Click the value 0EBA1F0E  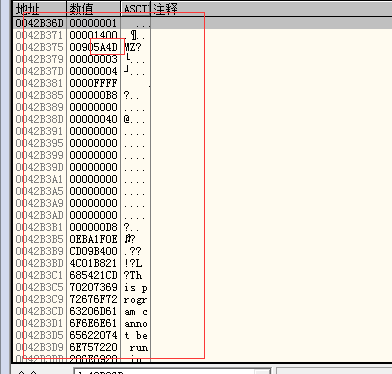pos(93,239)
